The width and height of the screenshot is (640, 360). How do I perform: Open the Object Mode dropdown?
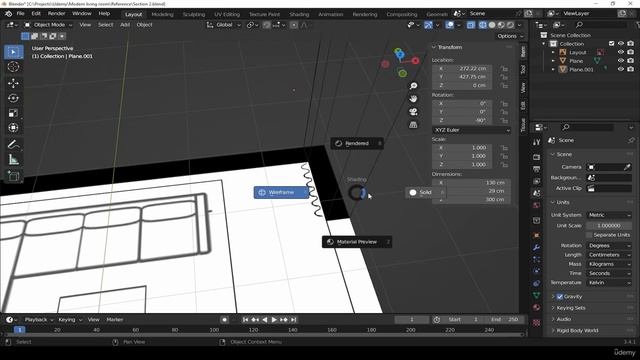[x=48, y=25]
